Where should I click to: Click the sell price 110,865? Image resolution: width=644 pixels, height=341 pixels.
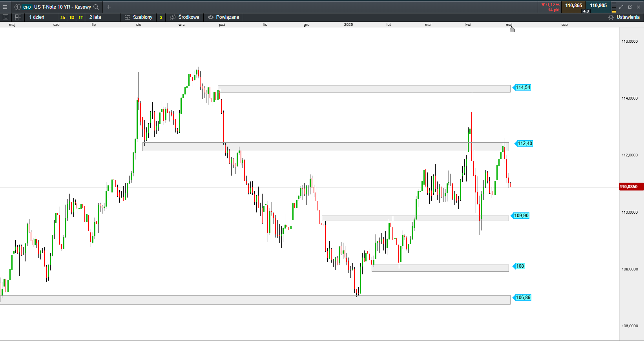[x=573, y=5]
